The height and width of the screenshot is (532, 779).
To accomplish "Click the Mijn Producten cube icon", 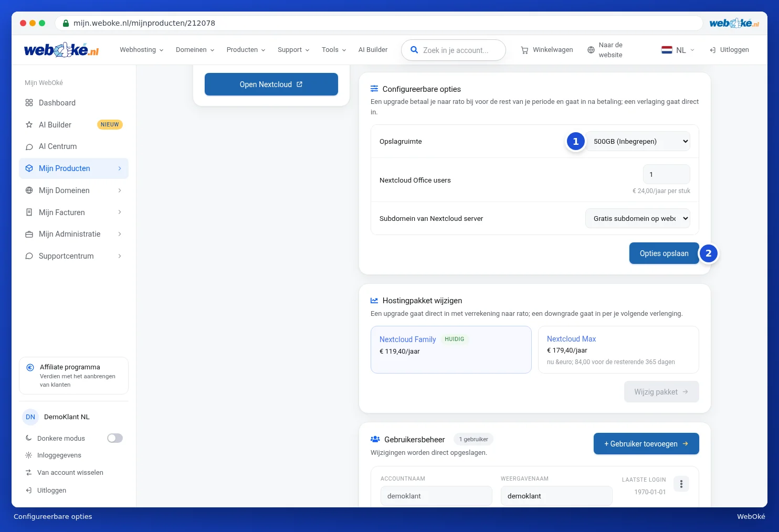I will tap(29, 168).
